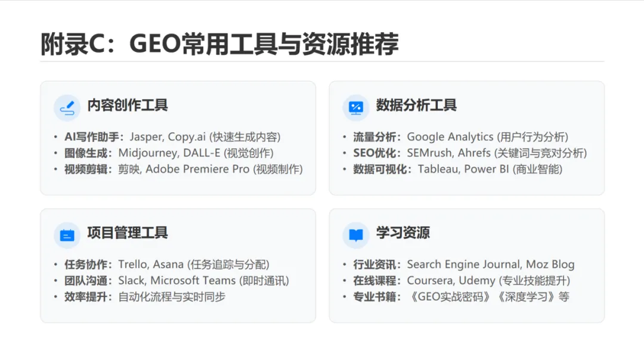Click the data analysis monitor icon
This screenshot has width=644, height=362.
[x=355, y=108]
